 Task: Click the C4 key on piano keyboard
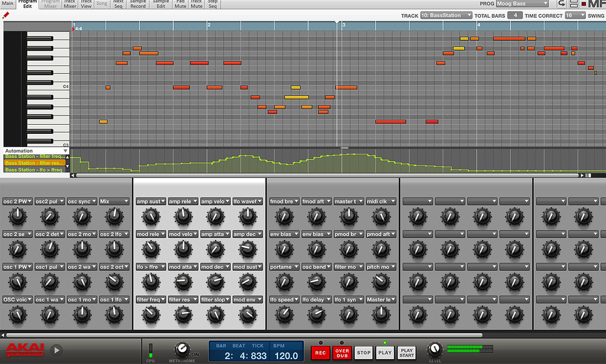click(48, 87)
